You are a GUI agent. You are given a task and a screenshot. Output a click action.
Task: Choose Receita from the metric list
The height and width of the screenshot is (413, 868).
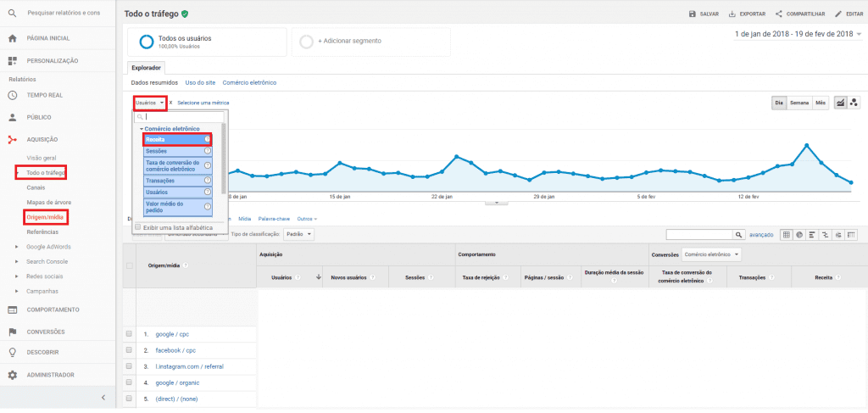pyautogui.click(x=176, y=139)
